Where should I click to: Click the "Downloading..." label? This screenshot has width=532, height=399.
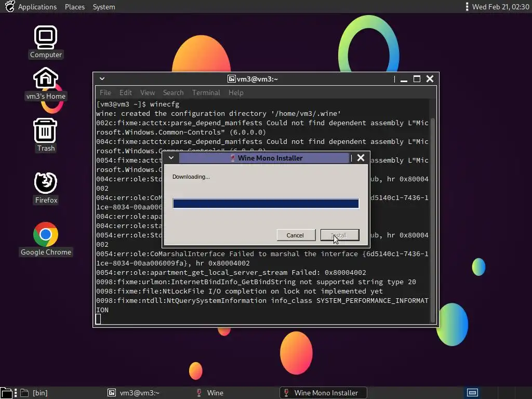tap(191, 177)
